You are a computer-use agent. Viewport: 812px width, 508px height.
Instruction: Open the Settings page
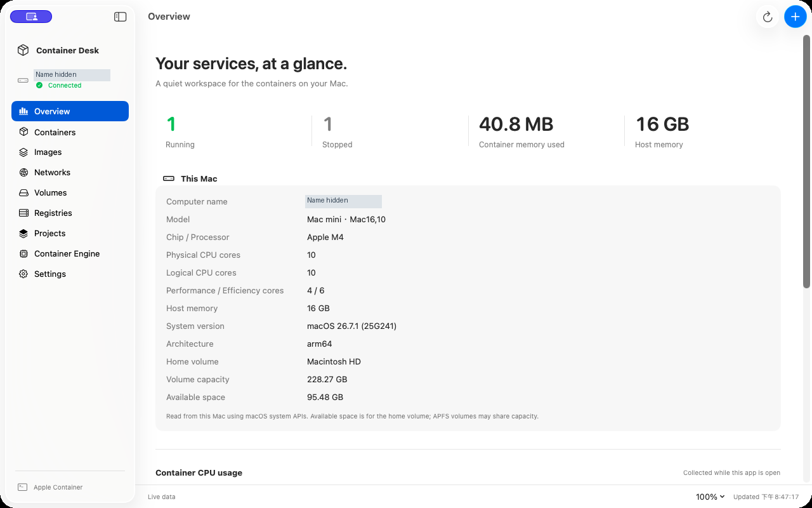tap(70, 274)
